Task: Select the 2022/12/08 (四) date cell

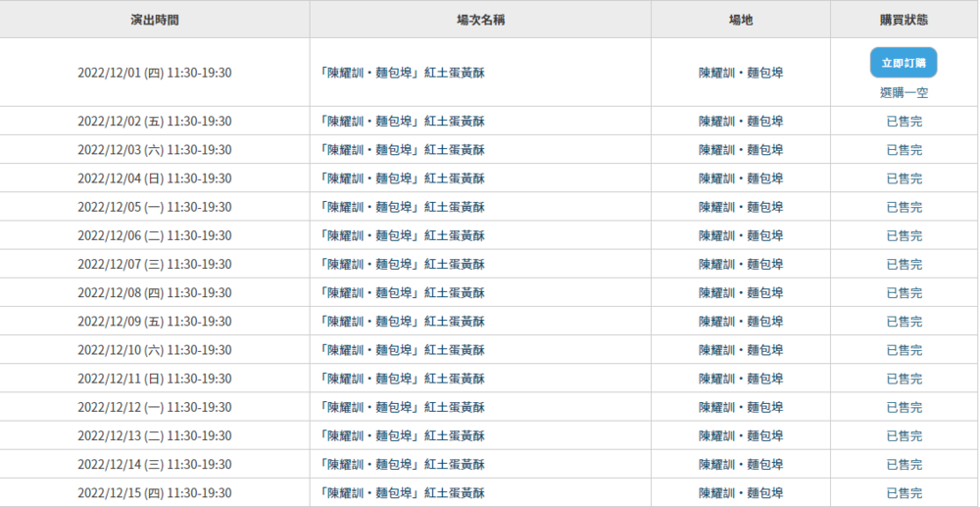Action: pos(155,292)
